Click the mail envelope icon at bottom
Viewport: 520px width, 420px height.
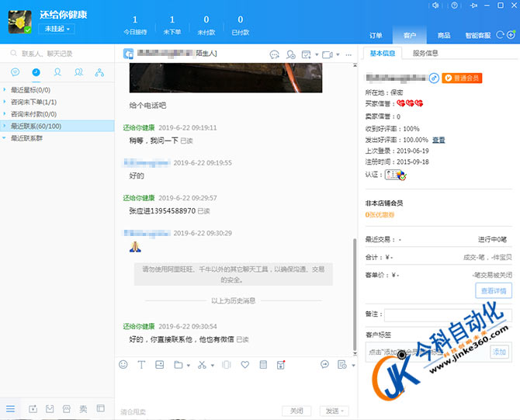(50, 408)
